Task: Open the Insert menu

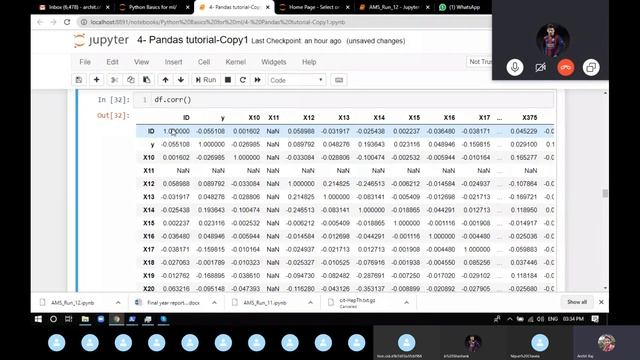Action: (x=173, y=62)
